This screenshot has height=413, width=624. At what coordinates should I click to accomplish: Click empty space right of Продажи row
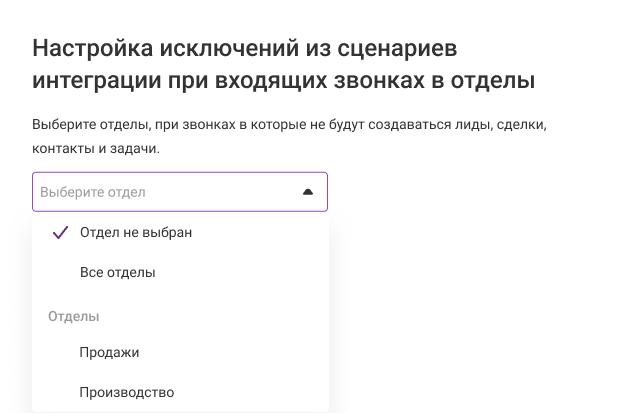coord(234,353)
